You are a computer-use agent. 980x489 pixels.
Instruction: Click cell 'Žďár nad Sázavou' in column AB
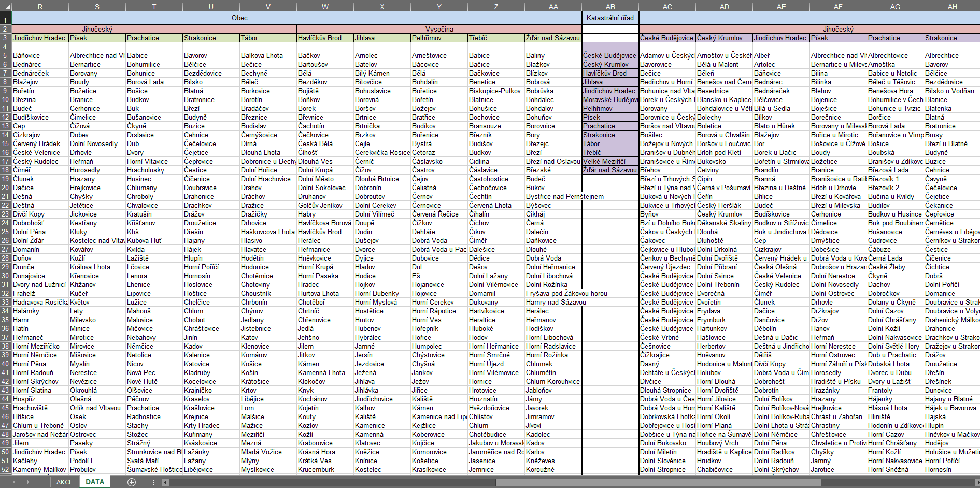(x=610, y=170)
